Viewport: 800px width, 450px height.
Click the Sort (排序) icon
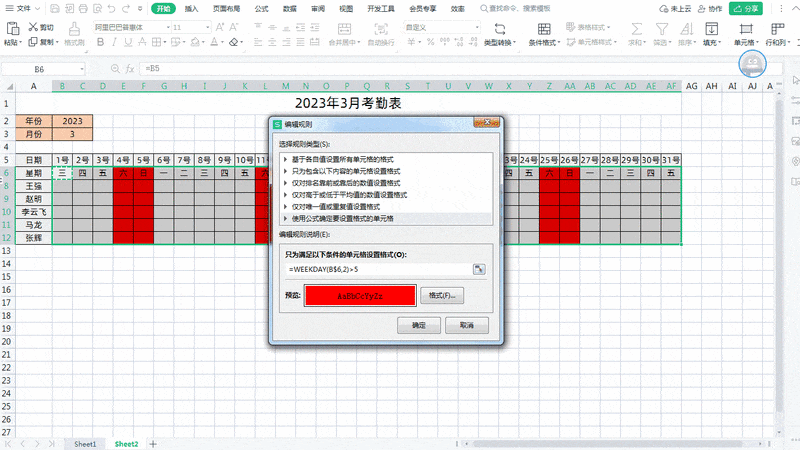click(x=687, y=29)
